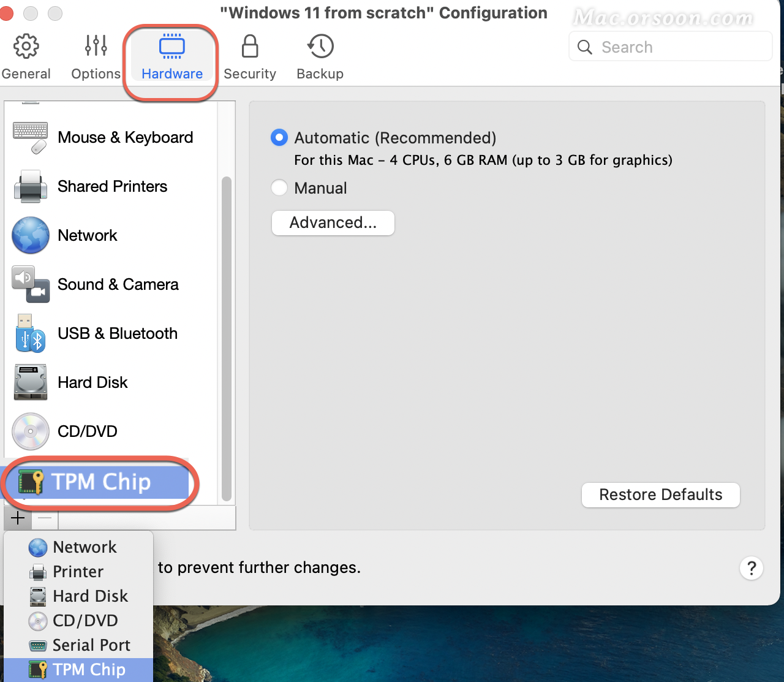Click the minus remove-device button
The height and width of the screenshot is (682, 784).
[x=45, y=518]
